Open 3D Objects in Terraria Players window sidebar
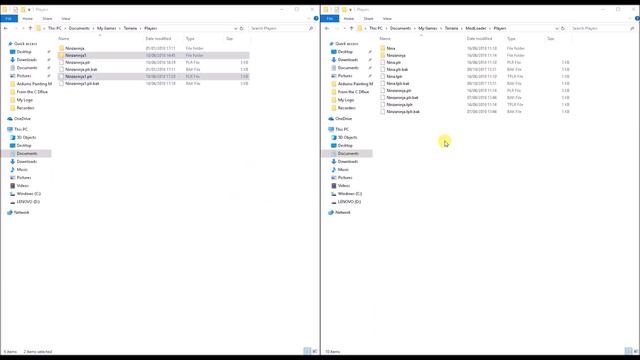 tap(26, 137)
